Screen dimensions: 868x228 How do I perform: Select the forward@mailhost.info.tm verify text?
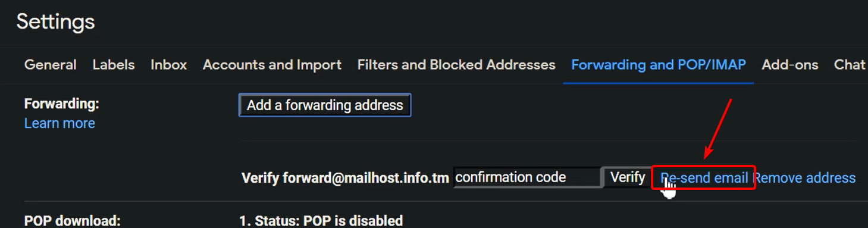(345, 177)
